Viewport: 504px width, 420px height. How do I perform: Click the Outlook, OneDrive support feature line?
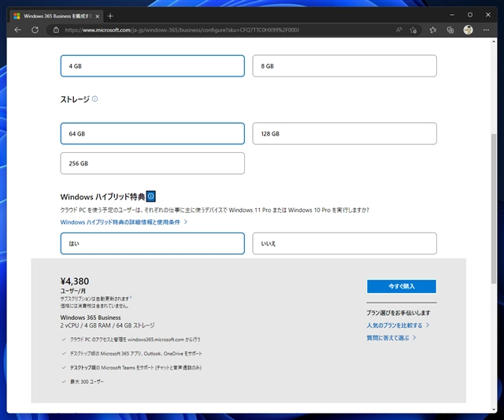[x=136, y=354]
